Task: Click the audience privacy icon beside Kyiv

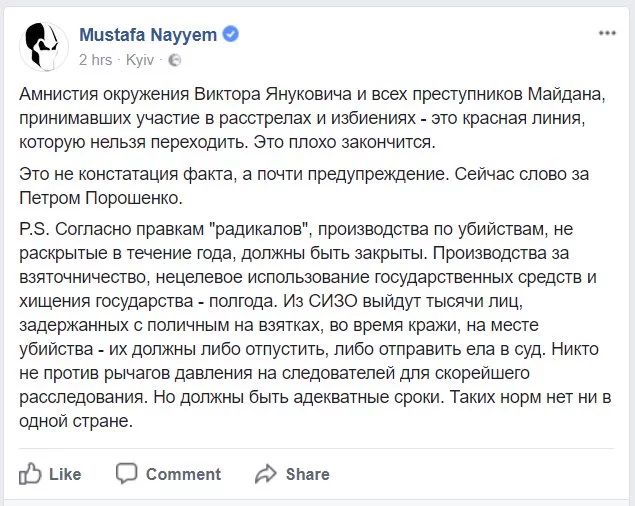Action: (x=175, y=60)
